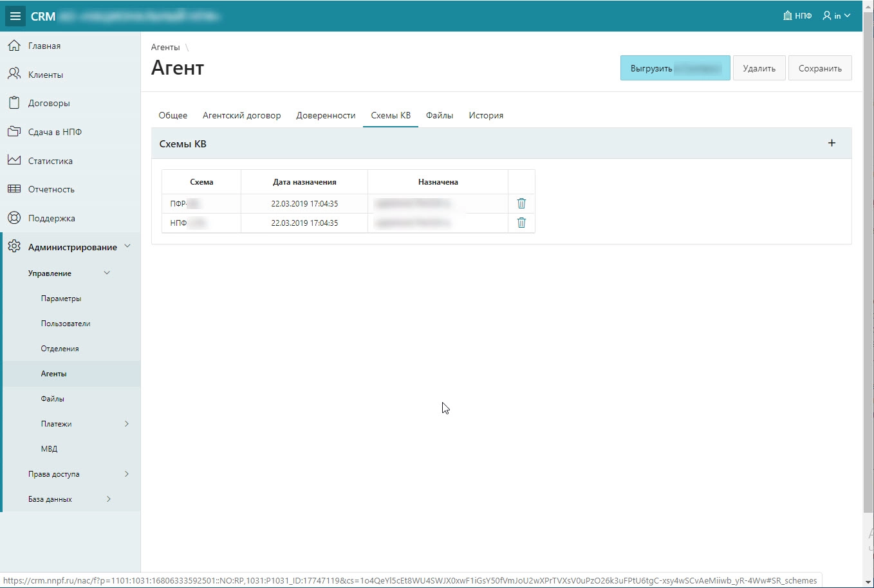Go to Главная home icon
The height and width of the screenshot is (588, 874).
click(14, 46)
